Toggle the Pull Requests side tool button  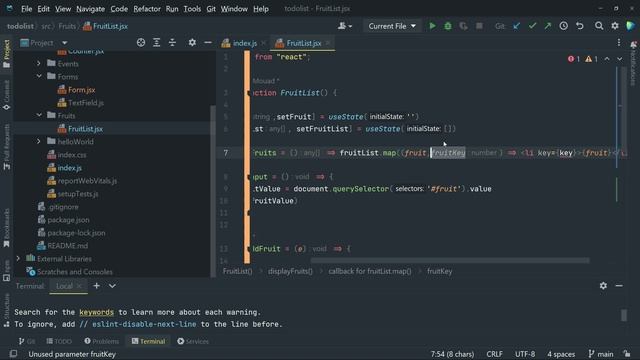pyautogui.click(x=7, y=147)
